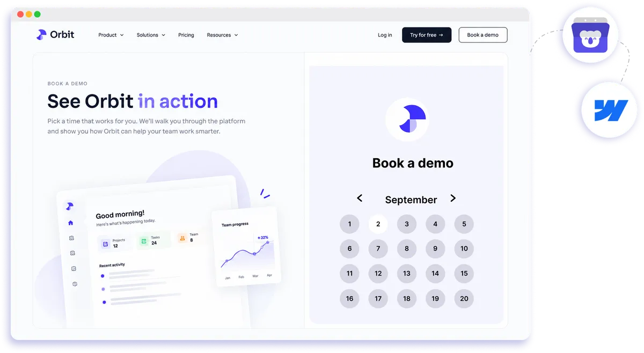Click the Orbit logo in the header
Viewport: 644px width, 353px height.
tap(55, 34)
